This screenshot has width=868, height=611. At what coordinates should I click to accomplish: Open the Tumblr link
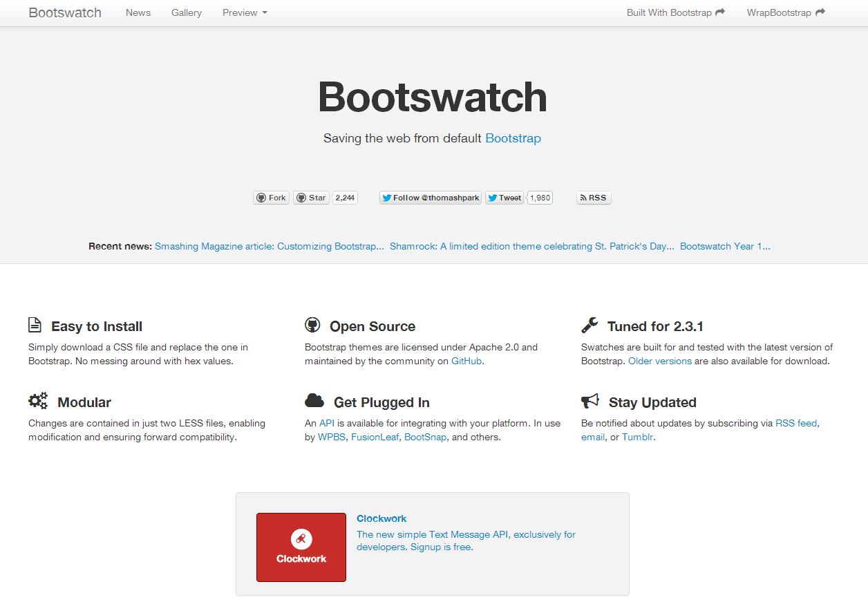click(637, 437)
